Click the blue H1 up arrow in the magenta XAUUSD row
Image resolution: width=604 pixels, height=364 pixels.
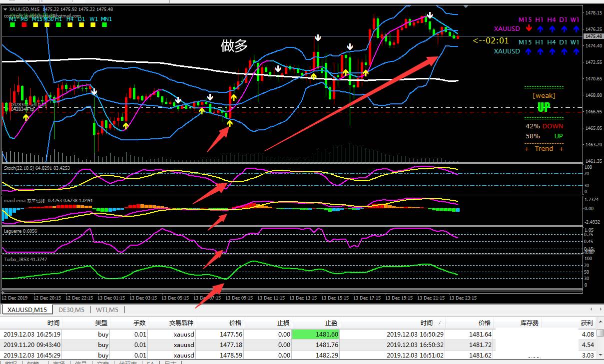(540, 29)
